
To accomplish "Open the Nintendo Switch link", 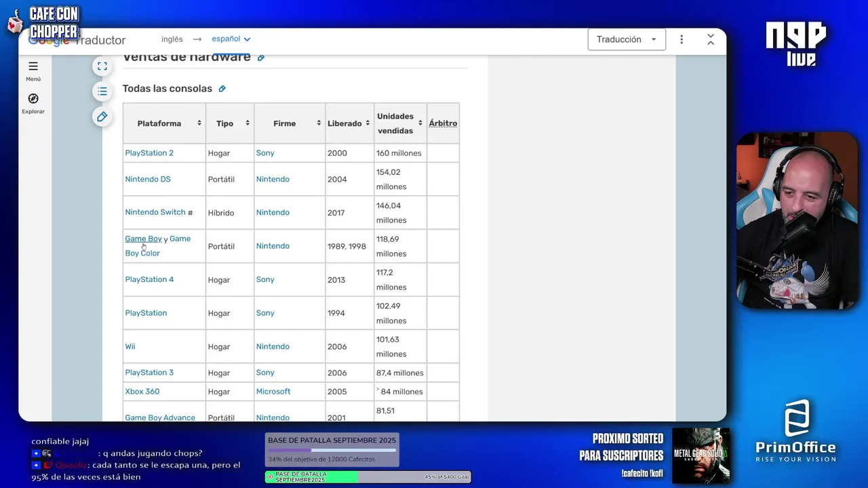I will pyautogui.click(x=155, y=212).
